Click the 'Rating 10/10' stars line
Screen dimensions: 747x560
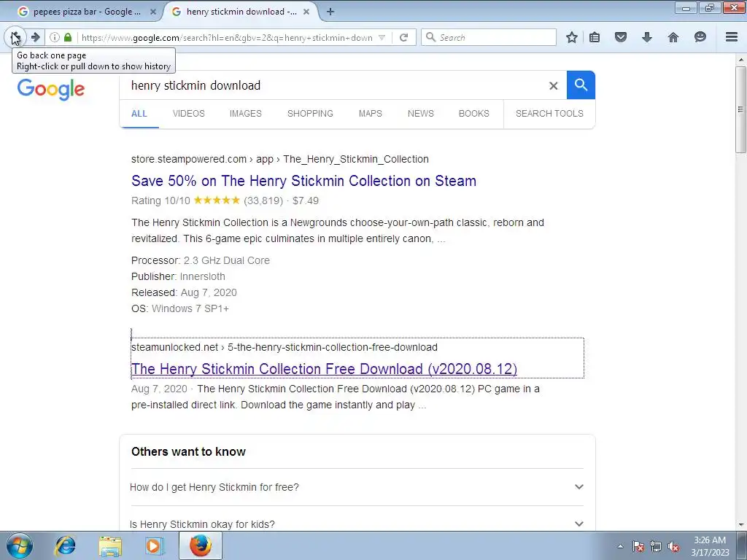(x=225, y=201)
